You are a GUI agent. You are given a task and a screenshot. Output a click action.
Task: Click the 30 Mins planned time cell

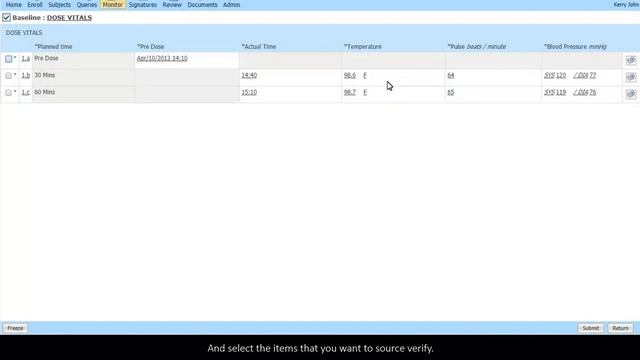click(83, 77)
